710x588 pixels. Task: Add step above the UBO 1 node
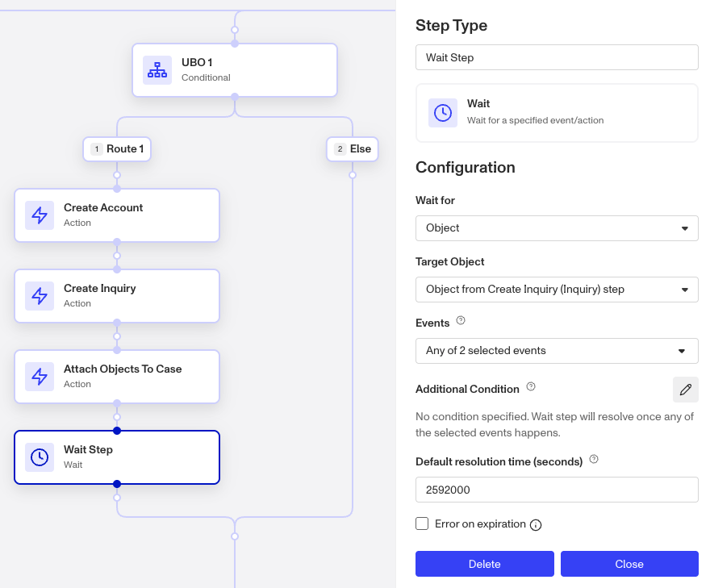click(235, 30)
